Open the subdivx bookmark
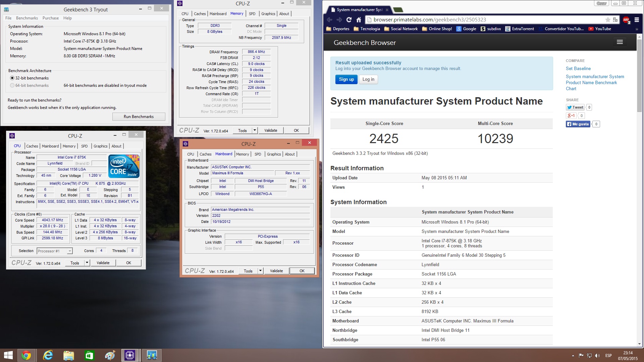 click(x=491, y=29)
